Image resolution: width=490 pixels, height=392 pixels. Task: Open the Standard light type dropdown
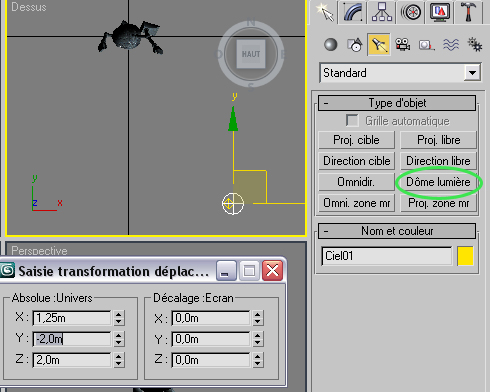click(472, 73)
